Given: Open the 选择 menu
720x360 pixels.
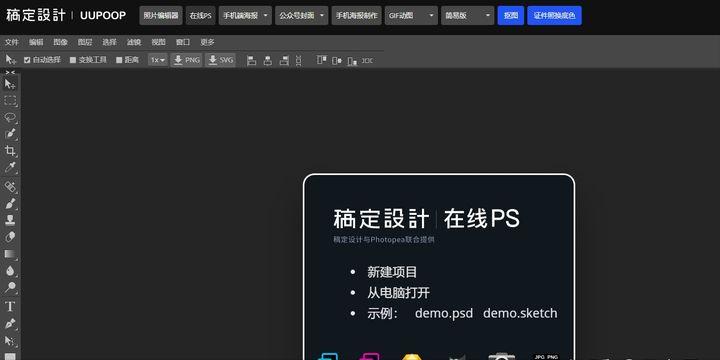Looking at the screenshot, I should click(109, 42).
